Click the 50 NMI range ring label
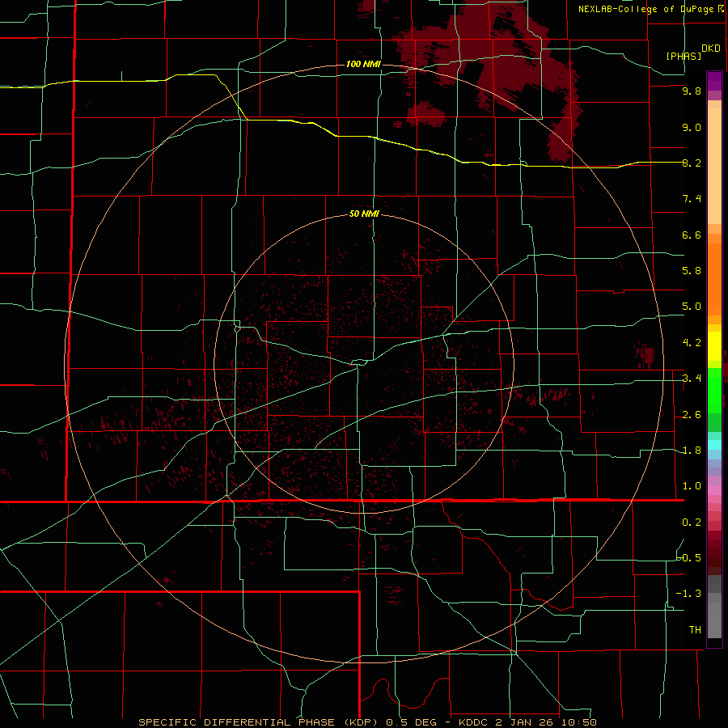728x728 pixels. point(364,214)
